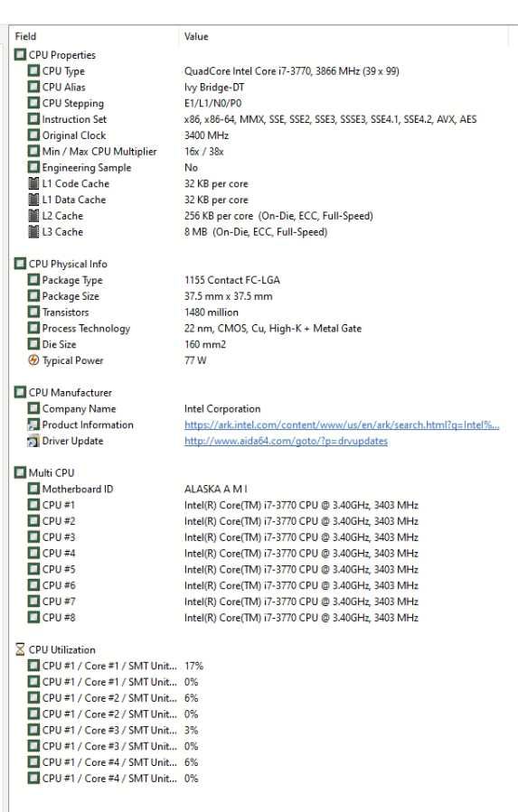Viewport: 518px width, 812px height.
Task: Click the Product Information row icon
Action: point(33,425)
